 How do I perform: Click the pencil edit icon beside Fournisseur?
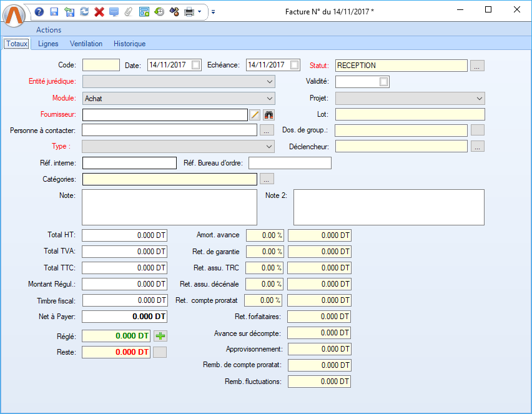[x=255, y=114]
